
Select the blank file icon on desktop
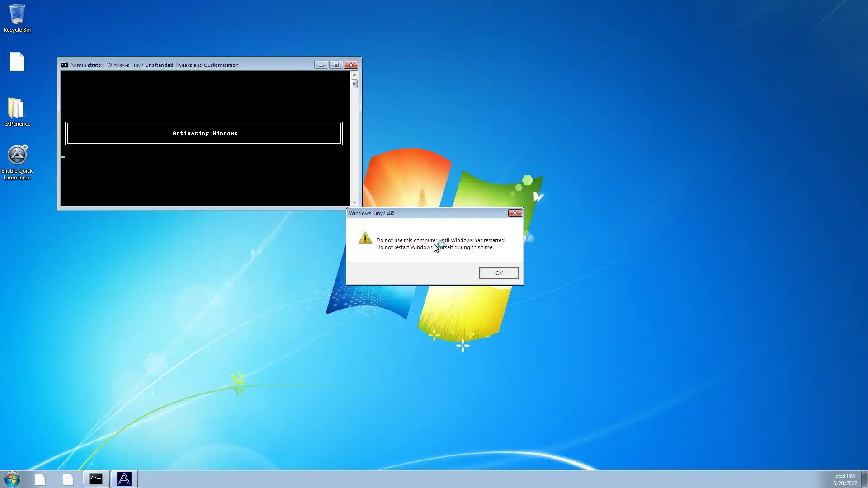(x=17, y=62)
